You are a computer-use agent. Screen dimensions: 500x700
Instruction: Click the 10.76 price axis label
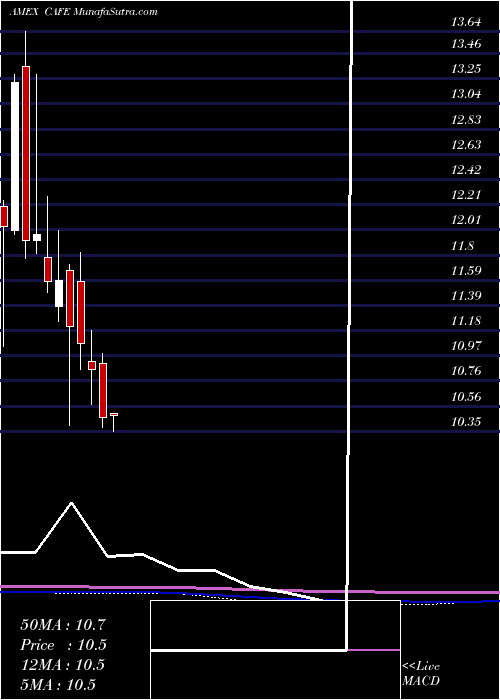[466, 371]
